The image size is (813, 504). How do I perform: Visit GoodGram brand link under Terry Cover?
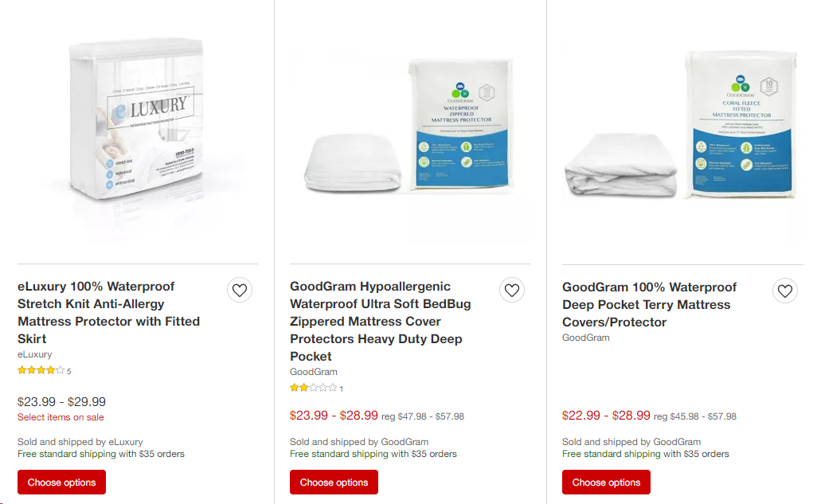(586, 338)
